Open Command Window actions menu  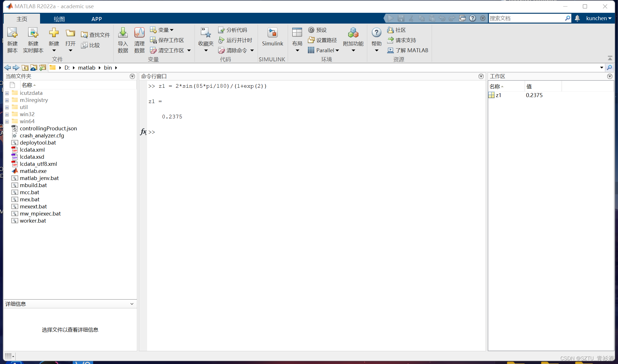coord(481,76)
